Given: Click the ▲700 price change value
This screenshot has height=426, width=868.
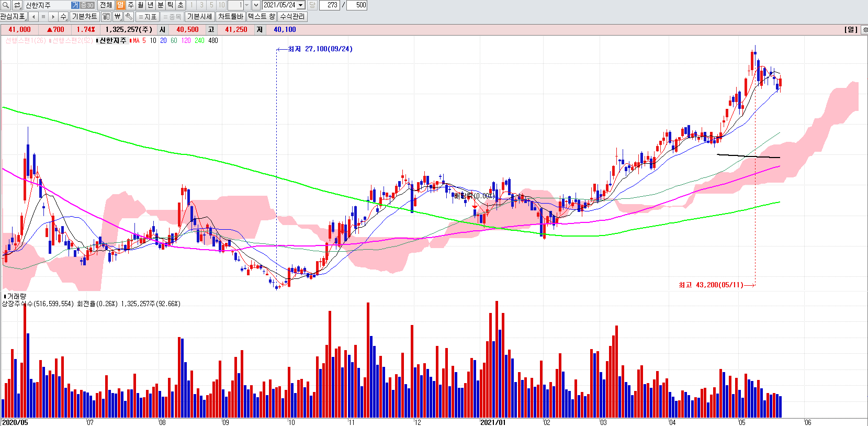Looking at the screenshot, I should click(x=55, y=29).
